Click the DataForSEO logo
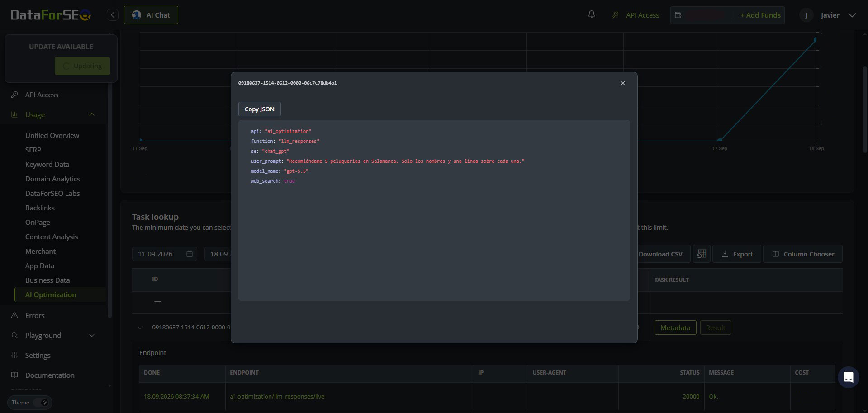The width and height of the screenshot is (868, 413). pyautogui.click(x=51, y=15)
